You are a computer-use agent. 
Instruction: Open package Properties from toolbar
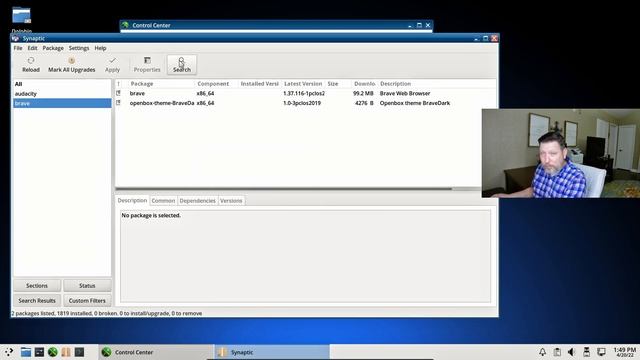(147, 65)
